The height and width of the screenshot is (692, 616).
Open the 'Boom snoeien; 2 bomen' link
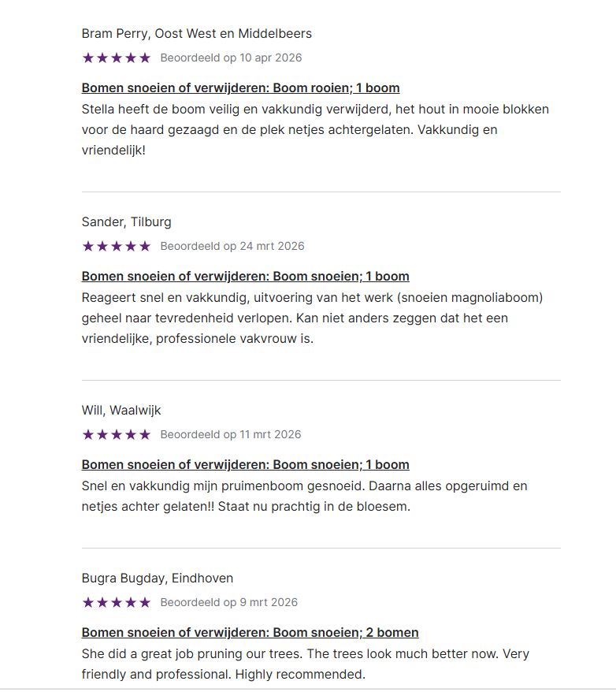pyautogui.click(x=250, y=633)
